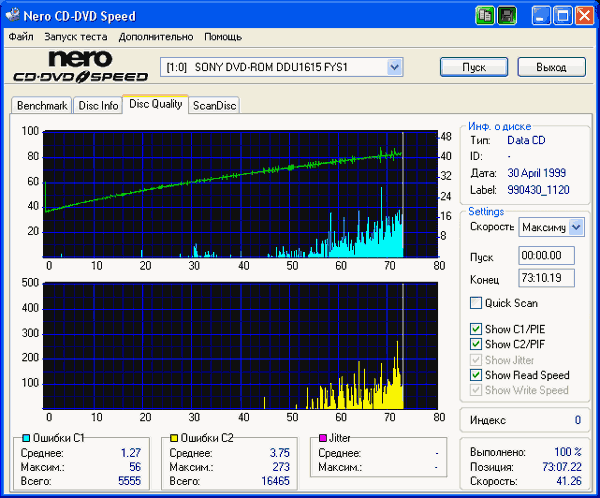Click the magenta Jitter legend swatch
The image size is (600, 498).
click(323, 438)
